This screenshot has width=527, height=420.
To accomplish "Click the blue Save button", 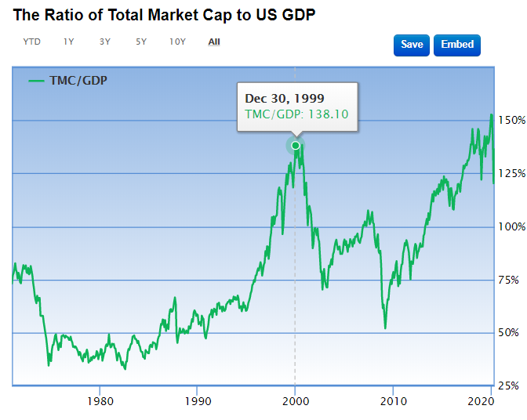I will click(412, 45).
